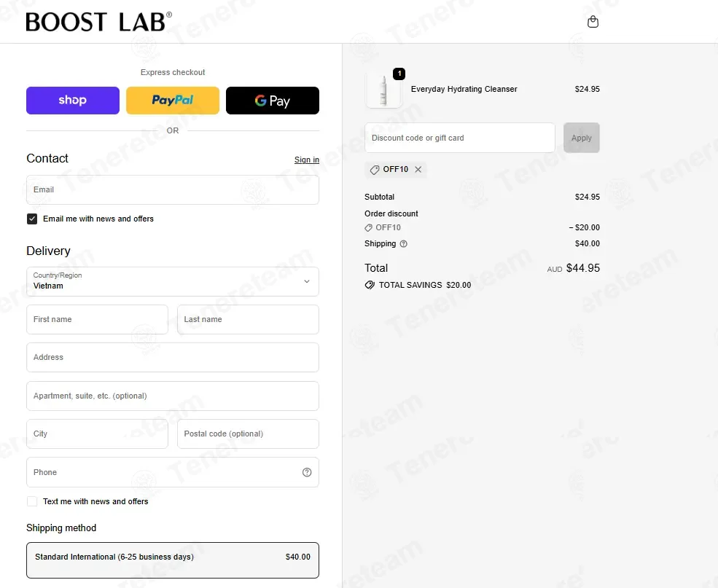The width and height of the screenshot is (718, 588).
Task: Click the quantity badge showing 1
Action: pyautogui.click(x=399, y=74)
